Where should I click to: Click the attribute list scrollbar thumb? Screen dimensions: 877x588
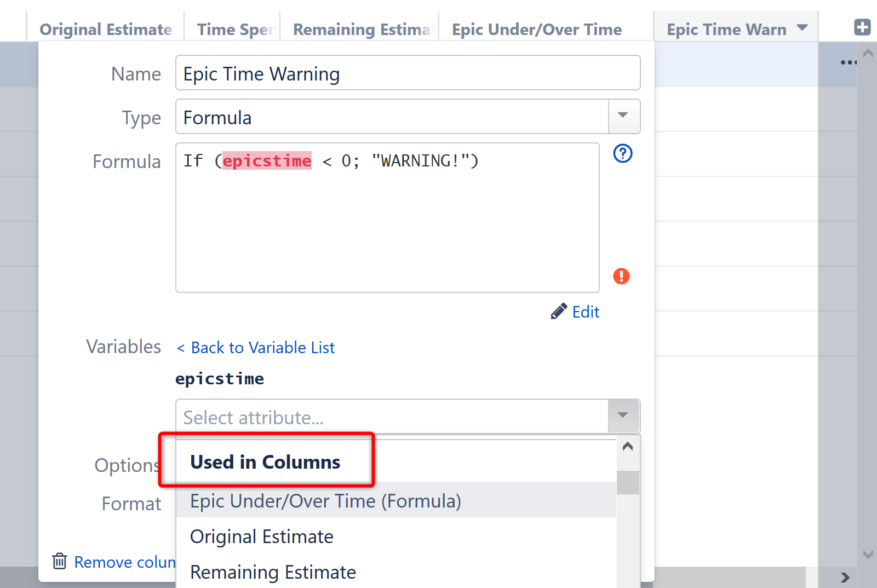(628, 483)
